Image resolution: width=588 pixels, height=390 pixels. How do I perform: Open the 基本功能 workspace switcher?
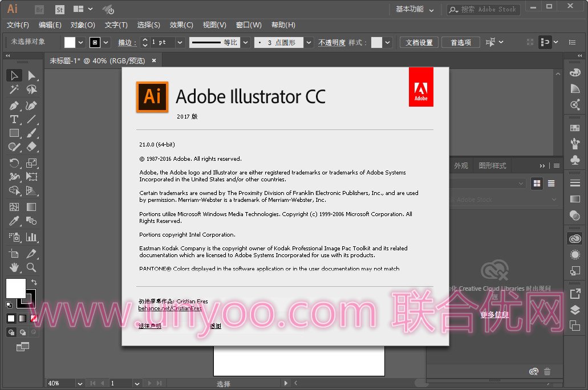[x=415, y=9]
